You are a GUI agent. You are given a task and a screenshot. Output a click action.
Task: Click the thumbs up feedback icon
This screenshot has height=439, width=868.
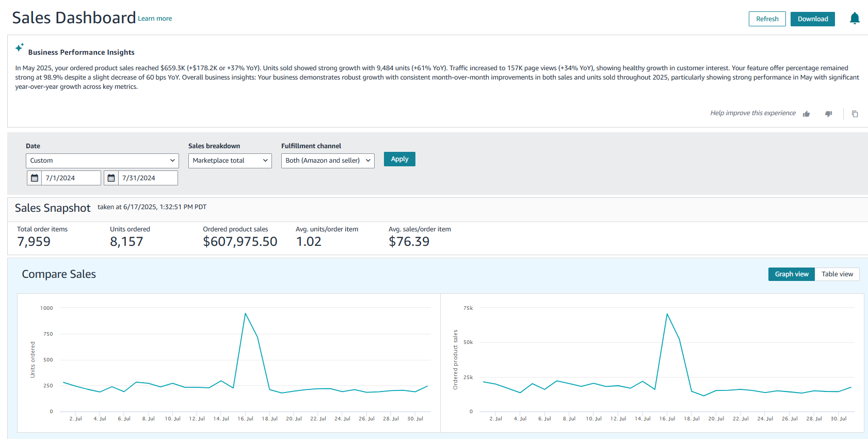(806, 114)
